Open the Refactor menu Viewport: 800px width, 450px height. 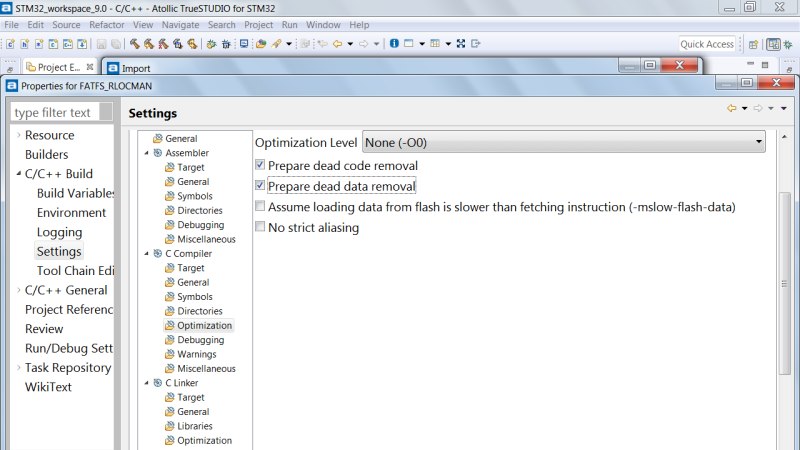tap(107, 24)
